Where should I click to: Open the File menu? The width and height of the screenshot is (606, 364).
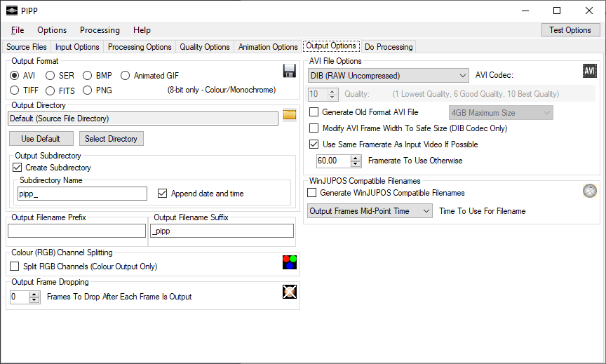[x=18, y=30]
